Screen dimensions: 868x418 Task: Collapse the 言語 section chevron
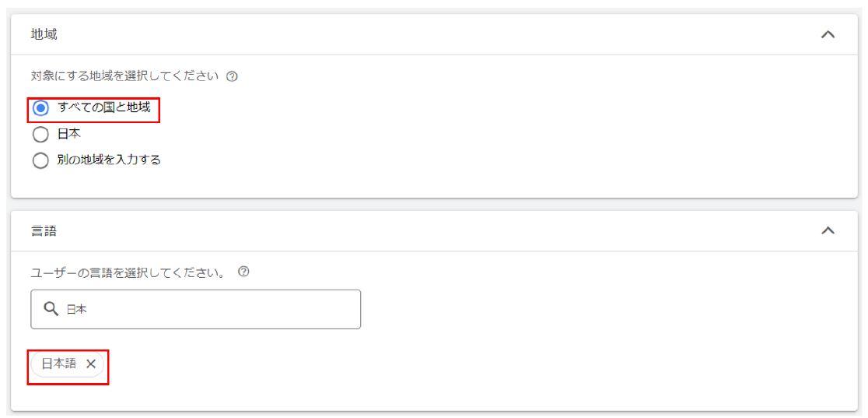click(828, 230)
